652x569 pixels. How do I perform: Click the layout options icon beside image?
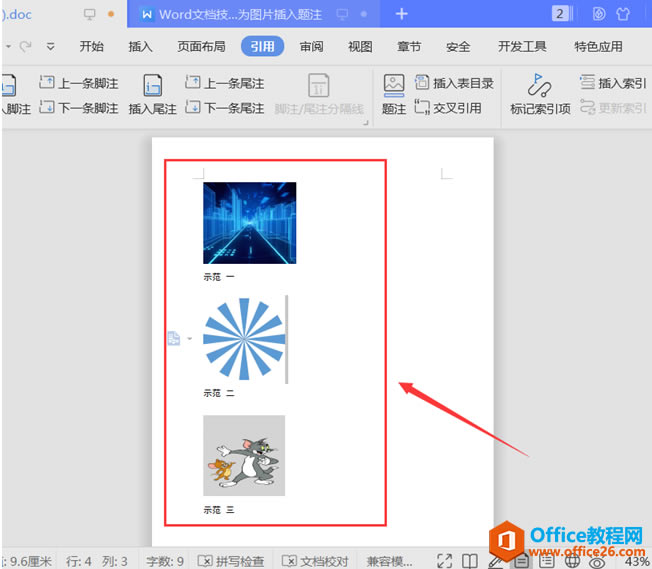(174, 338)
